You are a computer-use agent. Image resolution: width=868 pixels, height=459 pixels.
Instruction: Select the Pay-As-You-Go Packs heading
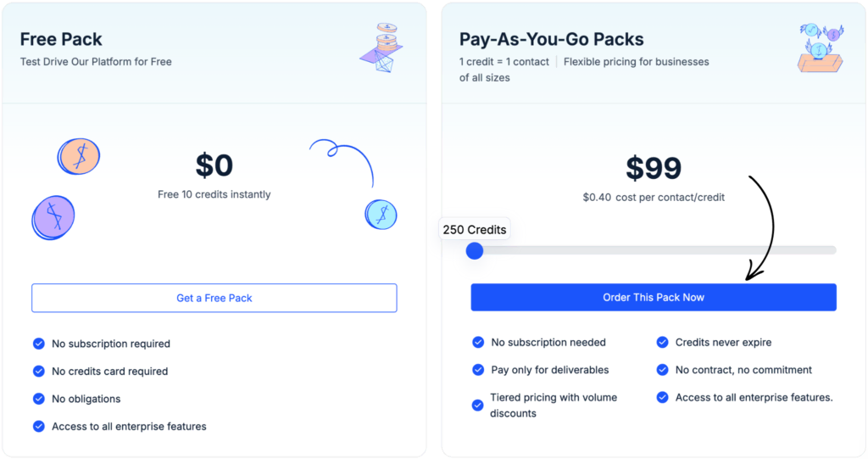(x=551, y=39)
